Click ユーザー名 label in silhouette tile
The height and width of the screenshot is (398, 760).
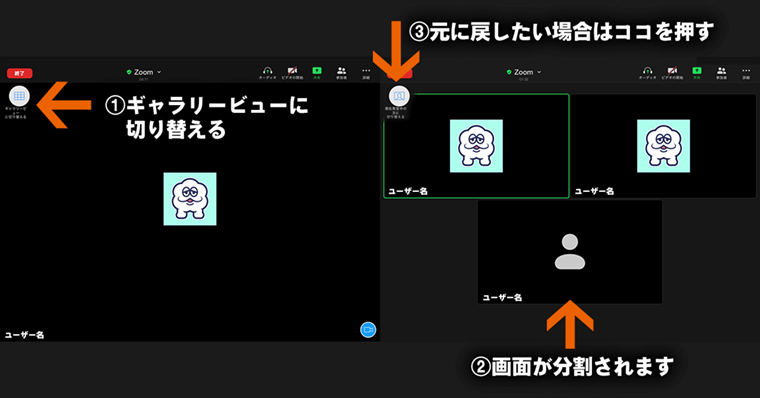point(502,297)
